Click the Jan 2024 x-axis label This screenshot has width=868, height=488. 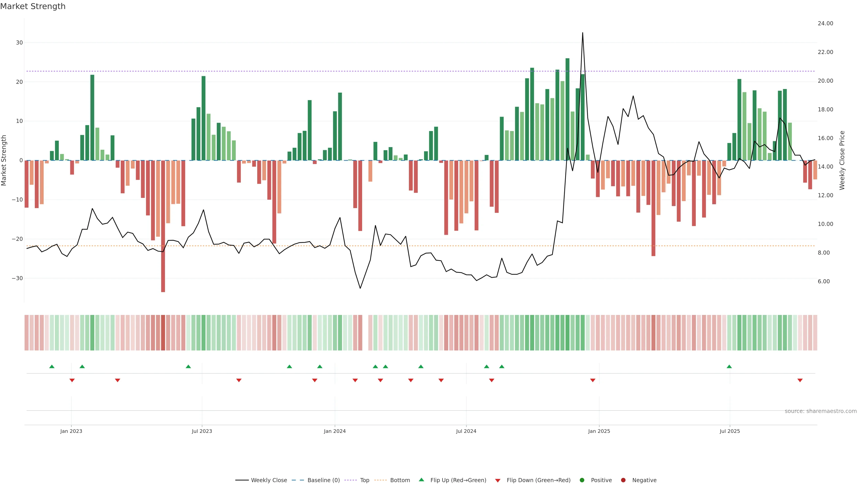point(335,431)
